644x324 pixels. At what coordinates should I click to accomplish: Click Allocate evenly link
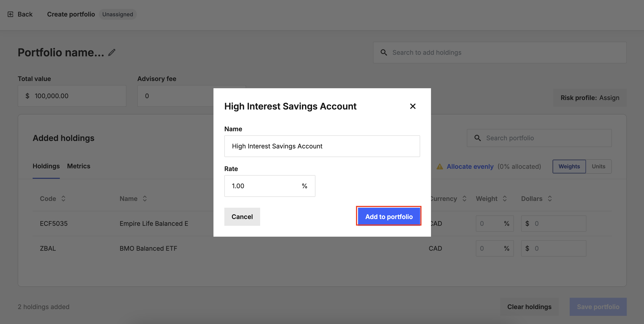pos(470,167)
